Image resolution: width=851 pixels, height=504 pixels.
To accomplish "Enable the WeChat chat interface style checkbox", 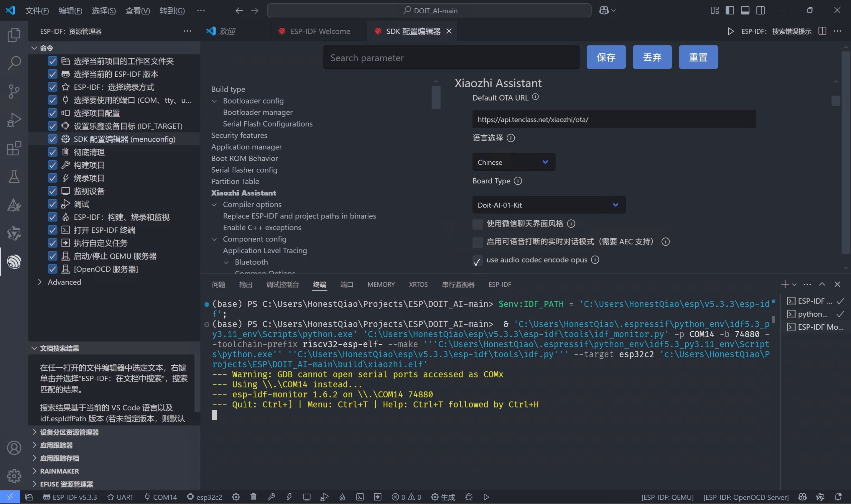I will (478, 224).
